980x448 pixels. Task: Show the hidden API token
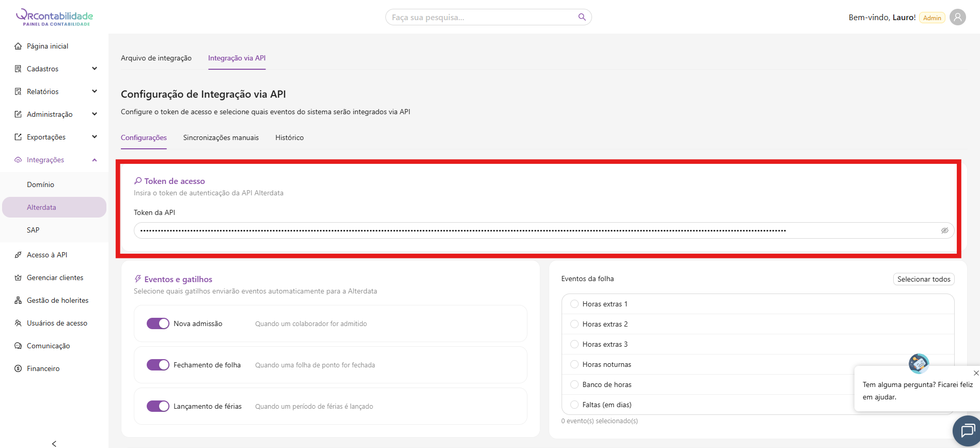click(x=944, y=230)
